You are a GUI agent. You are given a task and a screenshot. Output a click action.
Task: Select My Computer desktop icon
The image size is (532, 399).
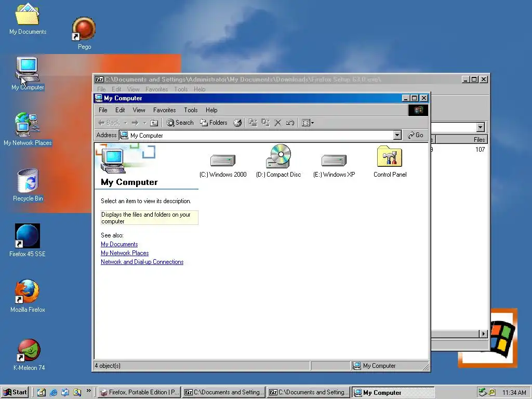click(28, 74)
